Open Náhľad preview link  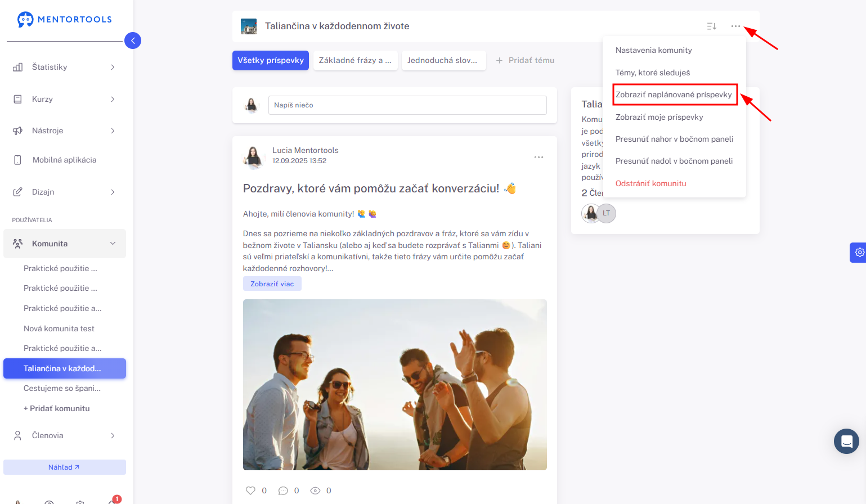(65, 467)
